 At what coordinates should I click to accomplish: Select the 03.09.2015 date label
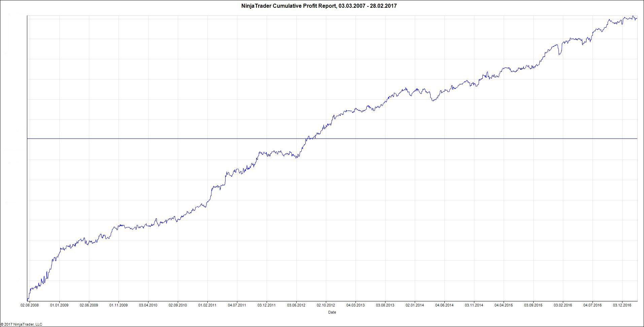pyautogui.click(x=533, y=305)
